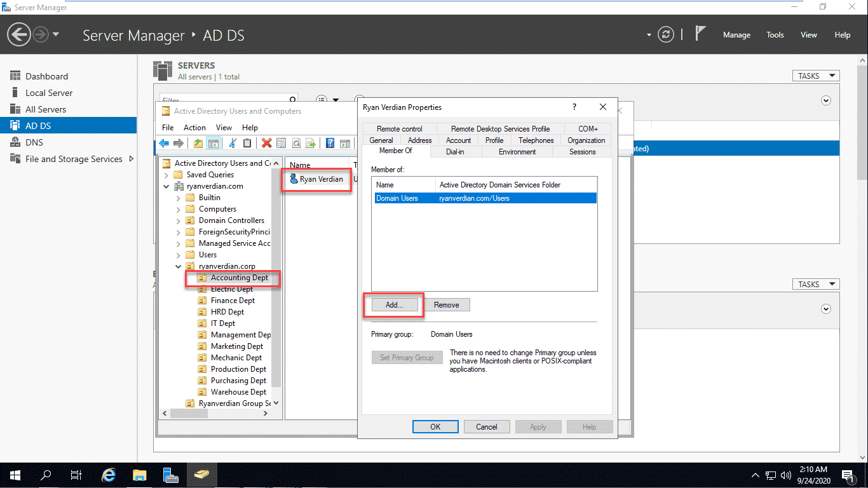
Task: Click the Remove button
Action: (x=446, y=305)
